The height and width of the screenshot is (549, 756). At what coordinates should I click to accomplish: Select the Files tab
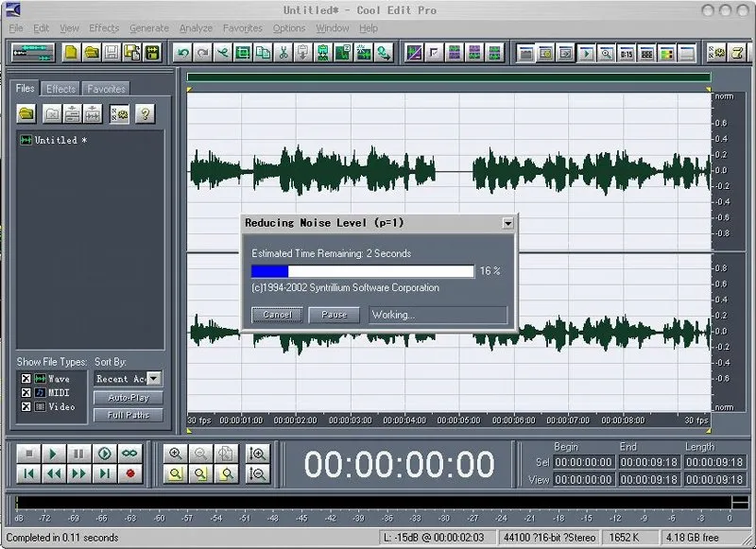(26, 88)
